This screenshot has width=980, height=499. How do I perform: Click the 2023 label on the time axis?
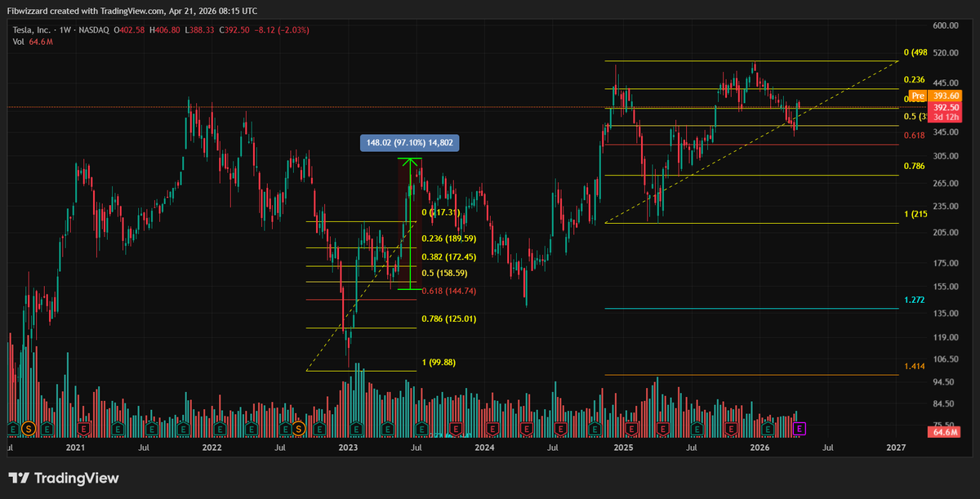click(348, 448)
